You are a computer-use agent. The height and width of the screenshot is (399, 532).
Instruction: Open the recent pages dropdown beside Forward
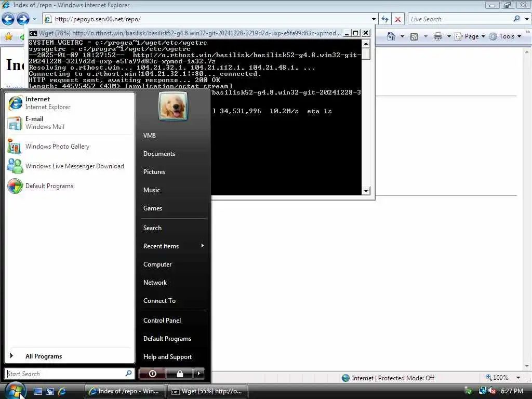[x=34, y=19]
